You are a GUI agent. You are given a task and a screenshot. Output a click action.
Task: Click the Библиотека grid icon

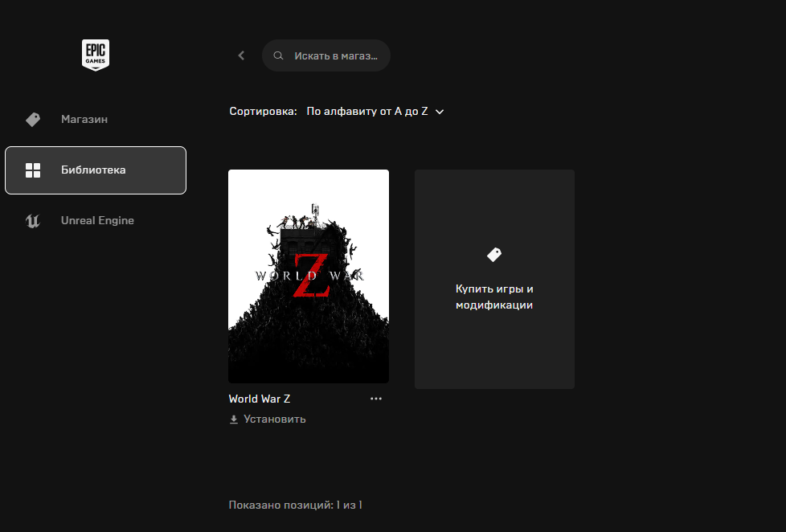pyautogui.click(x=33, y=170)
